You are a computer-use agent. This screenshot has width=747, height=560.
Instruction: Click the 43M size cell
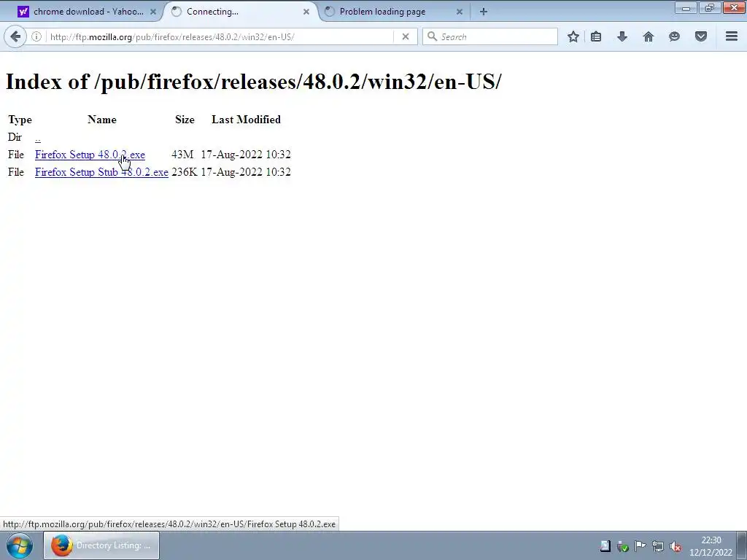[182, 155]
